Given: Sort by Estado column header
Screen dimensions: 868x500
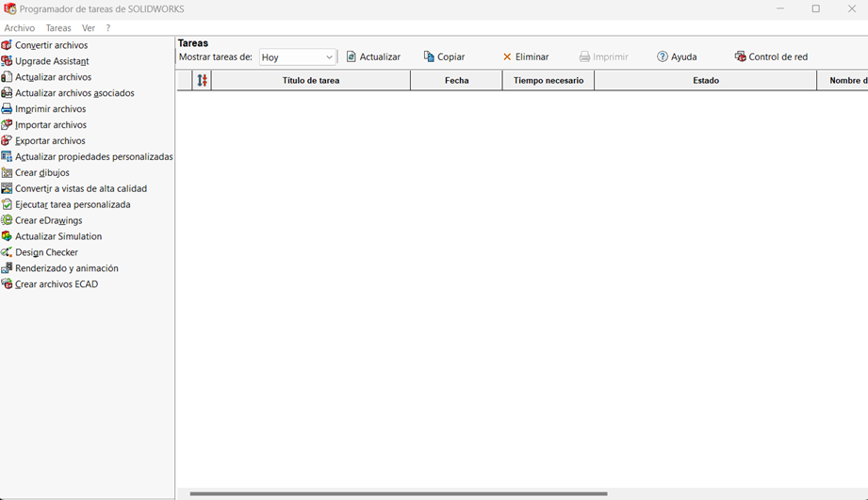Looking at the screenshot, I should (x=706, y=80).
